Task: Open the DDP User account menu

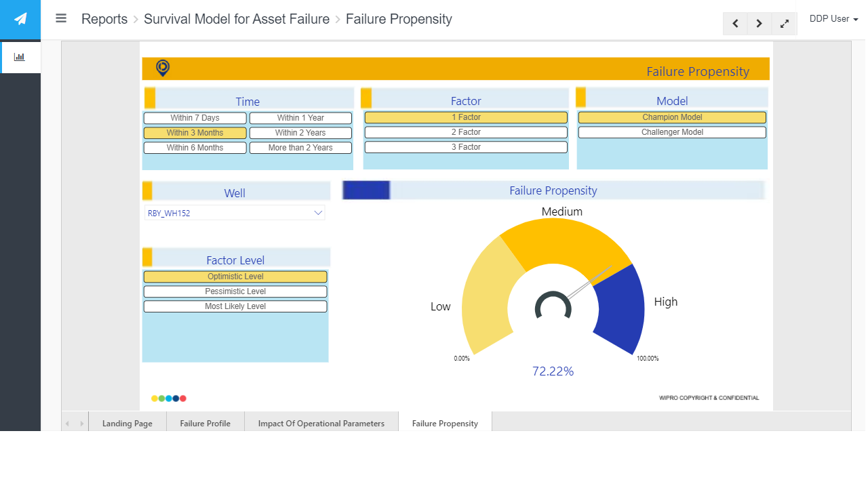Action: pyautogui.click(x=833, y=19)
